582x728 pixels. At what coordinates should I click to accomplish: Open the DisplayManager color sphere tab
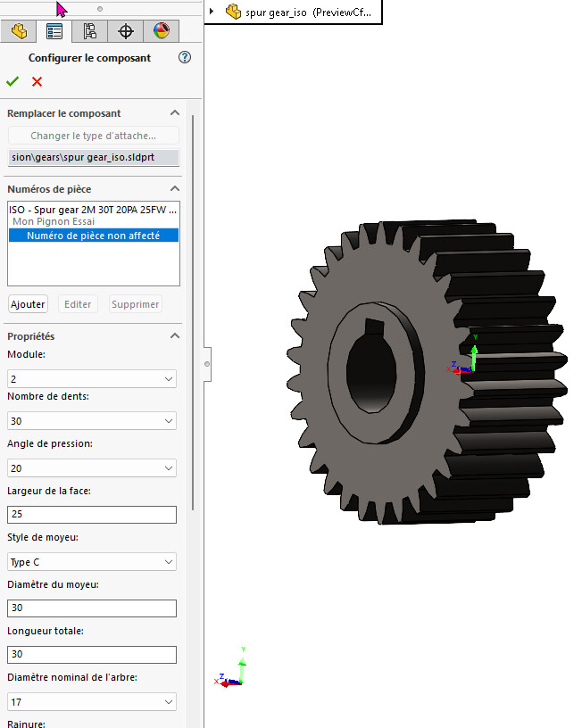(161, 31)
